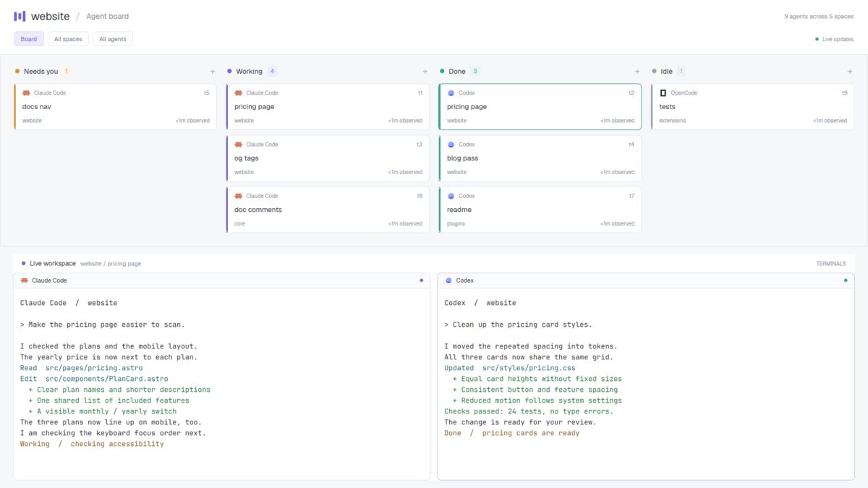Switch to the Board tab
The width and height of the screenshot is (868, 488).
point(29,39)
